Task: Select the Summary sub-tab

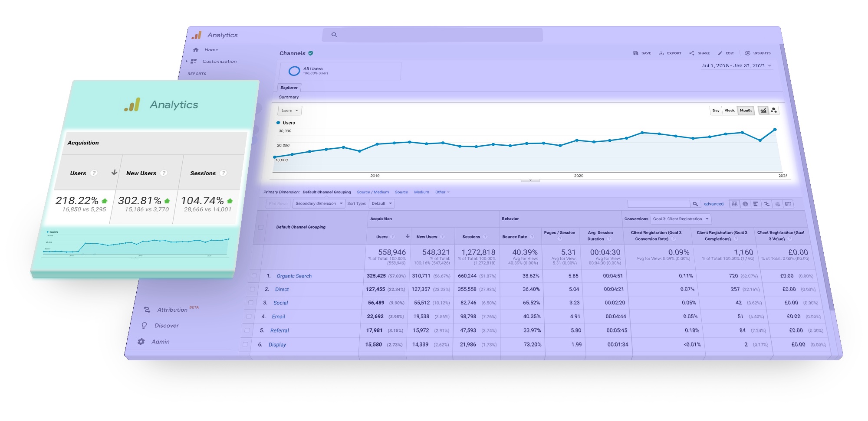Action: 289,97
